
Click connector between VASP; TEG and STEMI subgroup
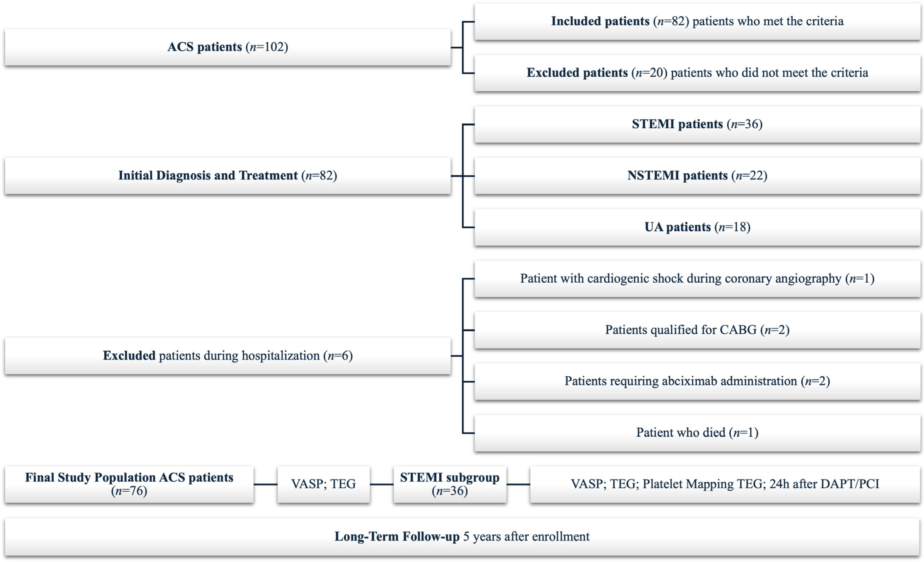coord(381,484)
